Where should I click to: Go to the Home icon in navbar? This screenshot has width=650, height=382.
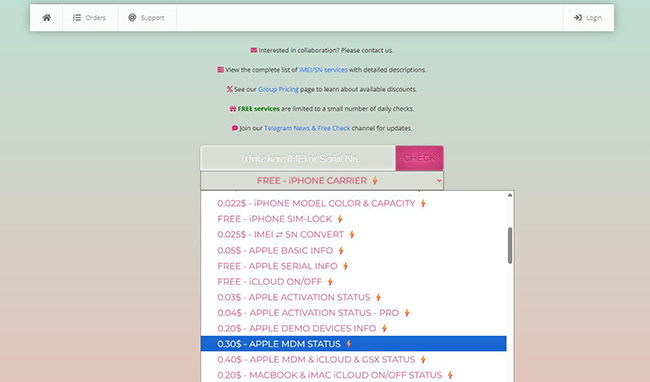click(46, 17)
